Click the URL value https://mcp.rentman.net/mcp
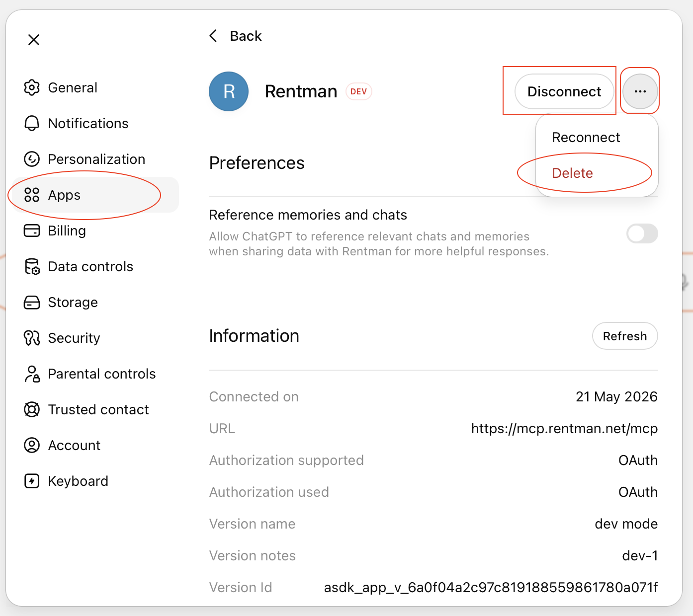693x616 pixels. pyautogui.click(x=564, y=428)
